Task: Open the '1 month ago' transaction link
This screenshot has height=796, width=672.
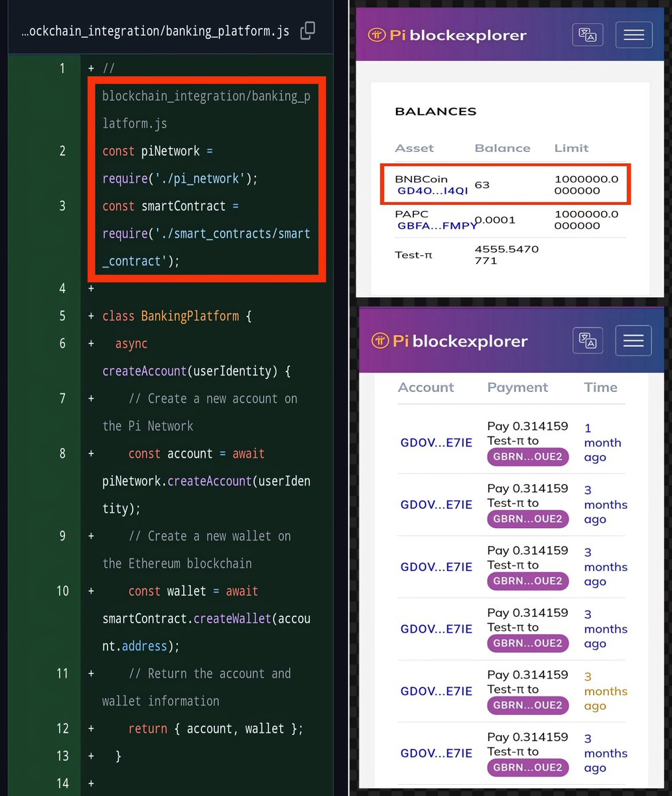Action: point(602,442)
